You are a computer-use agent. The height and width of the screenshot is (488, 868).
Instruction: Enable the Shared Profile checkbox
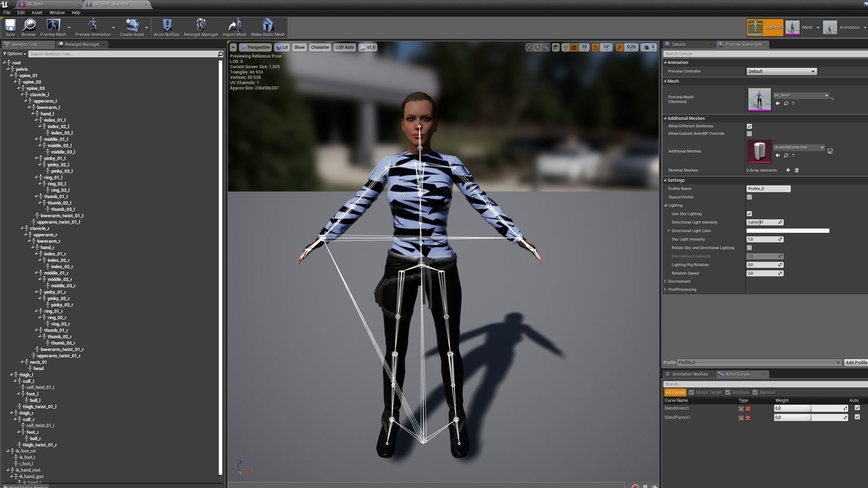tap(749, 197)
